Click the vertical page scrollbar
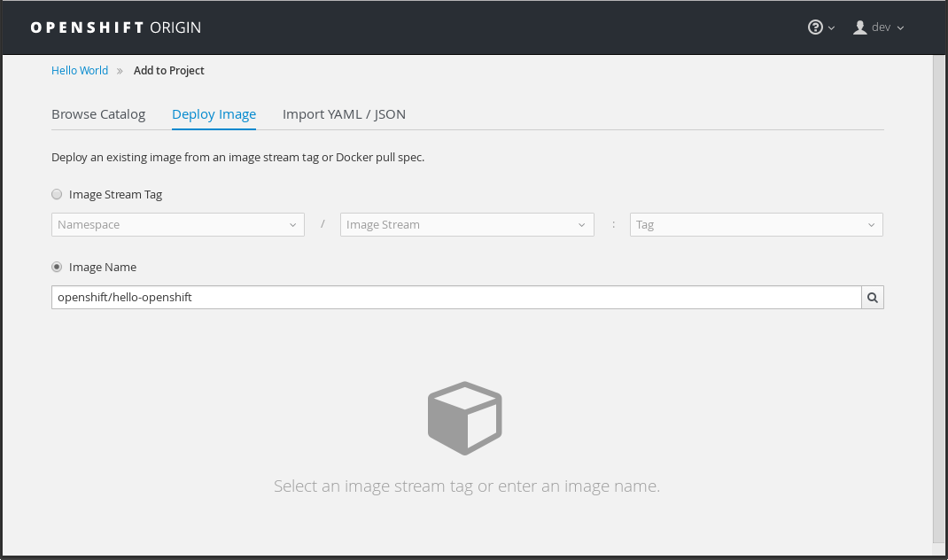948x560 pixels. point(938,299)
